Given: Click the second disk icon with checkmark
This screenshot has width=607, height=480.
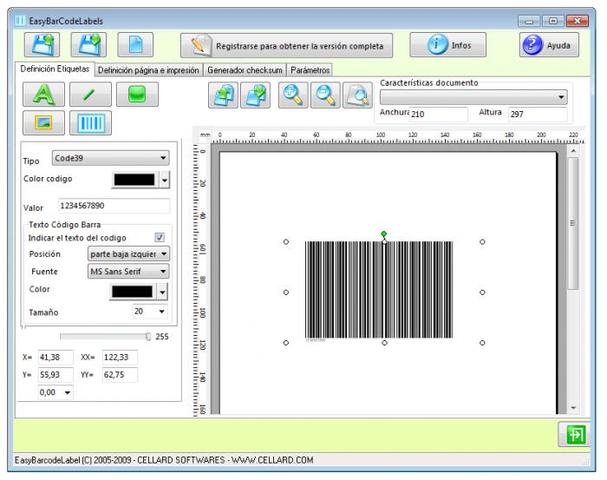Looking at the screenshot, I should pyautogui.click(x=89, y=45).
